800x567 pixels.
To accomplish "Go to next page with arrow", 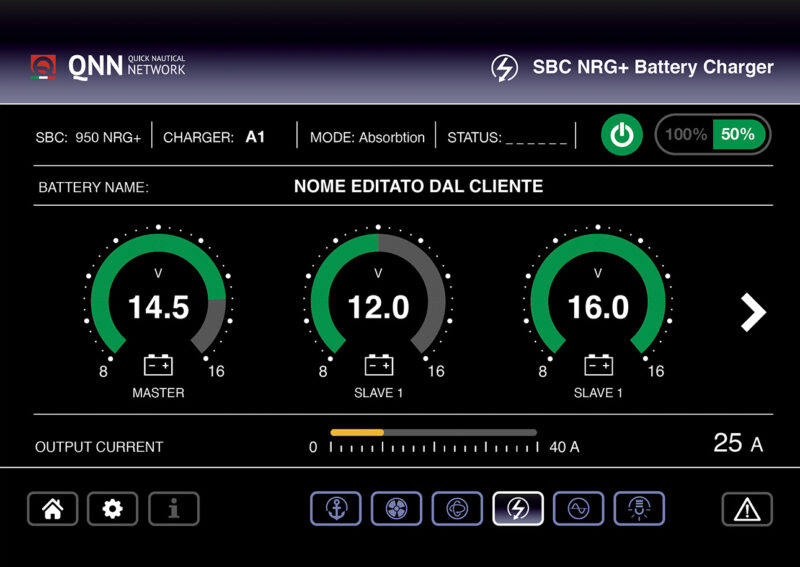I will click(x=754, y=312).
